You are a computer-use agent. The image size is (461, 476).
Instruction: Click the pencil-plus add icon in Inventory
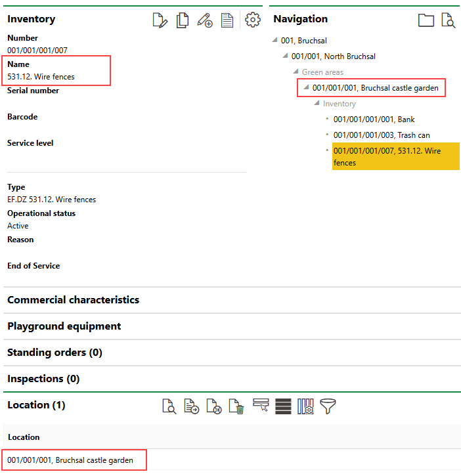(205, 20)
